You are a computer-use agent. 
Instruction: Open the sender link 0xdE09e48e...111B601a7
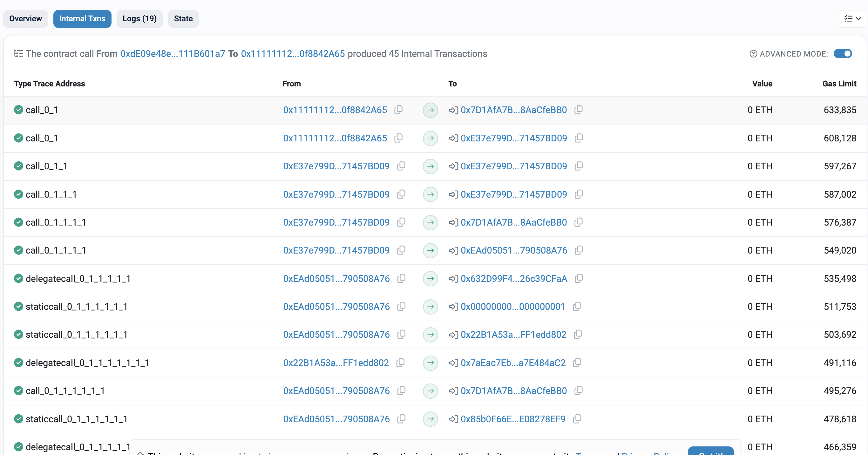click(x=173, y=54)
